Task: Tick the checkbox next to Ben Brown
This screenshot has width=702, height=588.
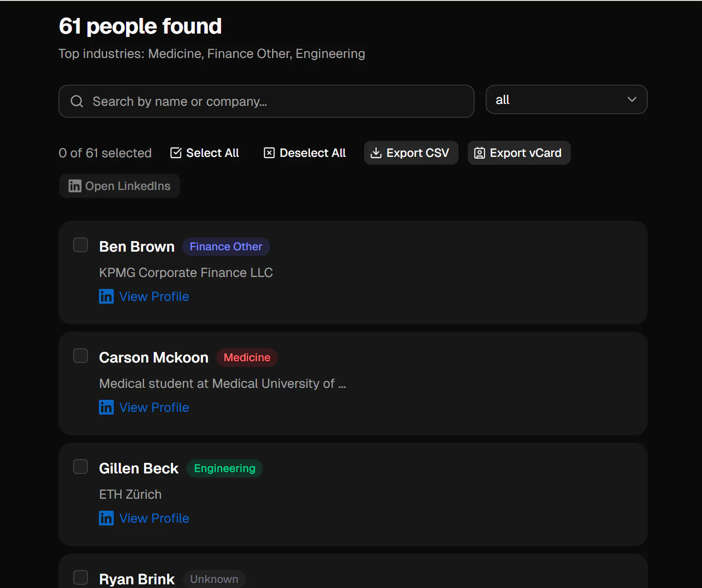Action: [81, 245]
